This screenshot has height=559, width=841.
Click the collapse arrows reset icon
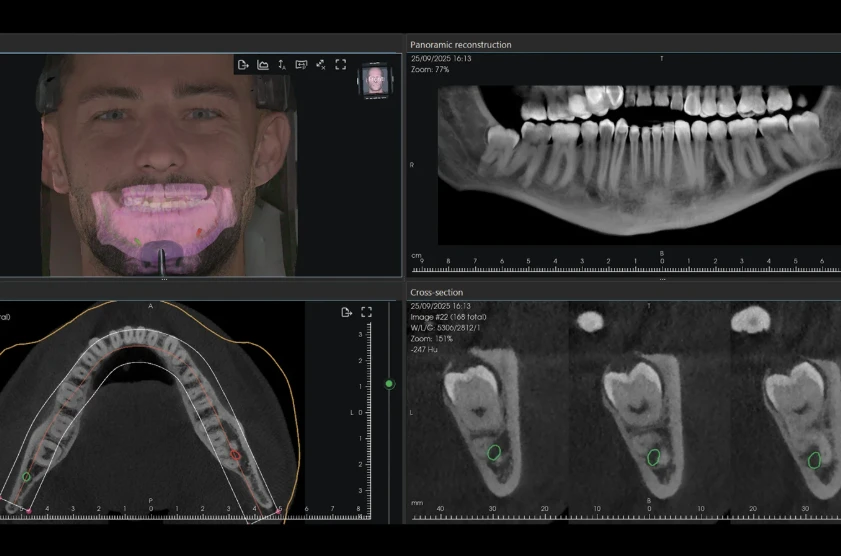[321, 65]
